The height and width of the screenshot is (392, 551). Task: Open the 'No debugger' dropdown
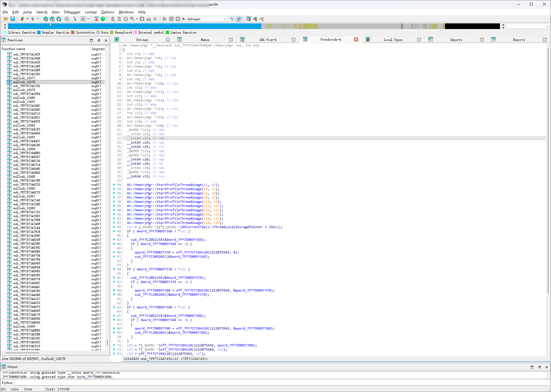pyautogui.click(x=225, y=19)
